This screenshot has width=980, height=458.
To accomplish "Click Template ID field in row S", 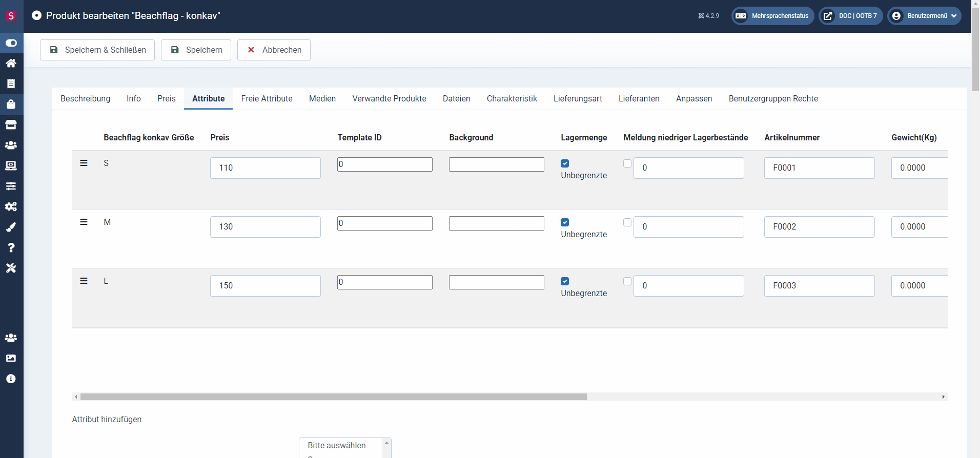I will tap(385, 164).
